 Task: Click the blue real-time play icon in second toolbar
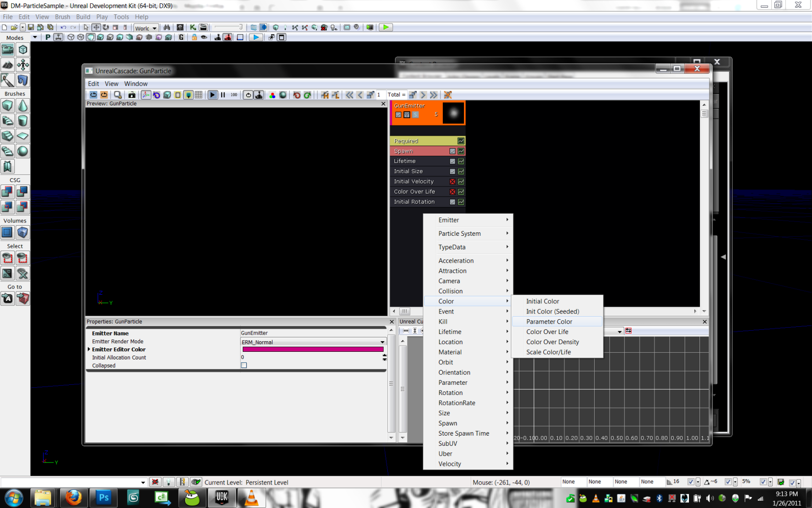click(x=256, y=37)
